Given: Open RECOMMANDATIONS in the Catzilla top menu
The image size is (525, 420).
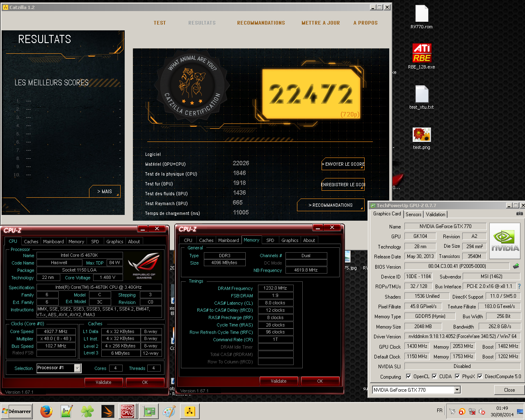Looking at the screenshot, I should coord(261,23).
